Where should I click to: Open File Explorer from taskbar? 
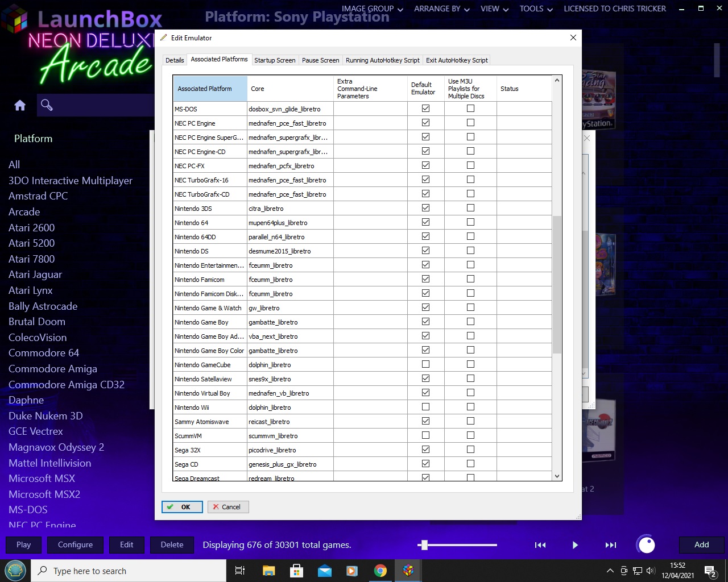pyautogui.click(x=268, y=571)
